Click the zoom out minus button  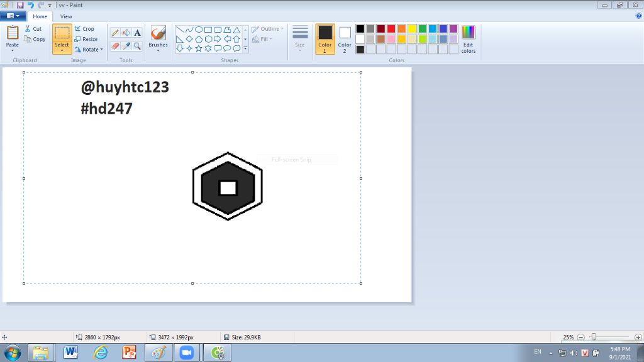pos(580,337)
